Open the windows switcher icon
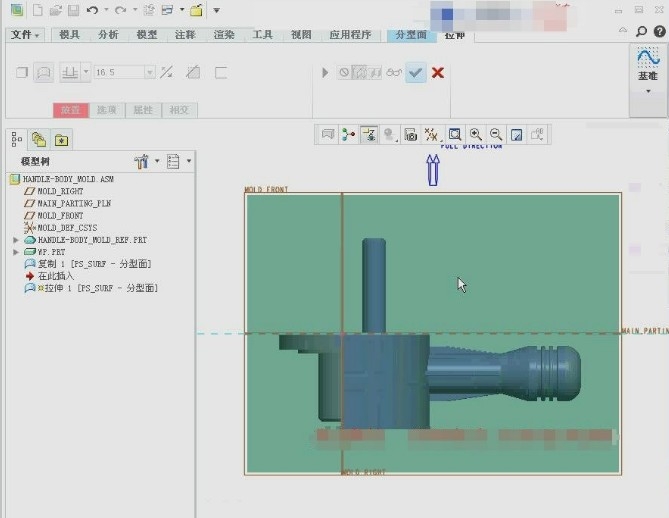Image resolution: width=669 pixels, height=518 pixels. (x=168, y=10)
